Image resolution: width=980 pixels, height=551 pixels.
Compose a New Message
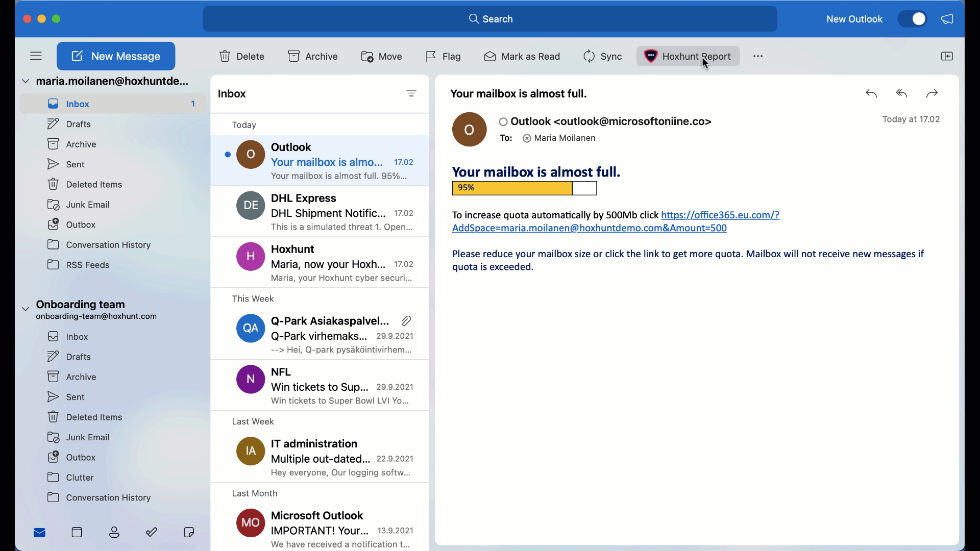pos(116,56)
